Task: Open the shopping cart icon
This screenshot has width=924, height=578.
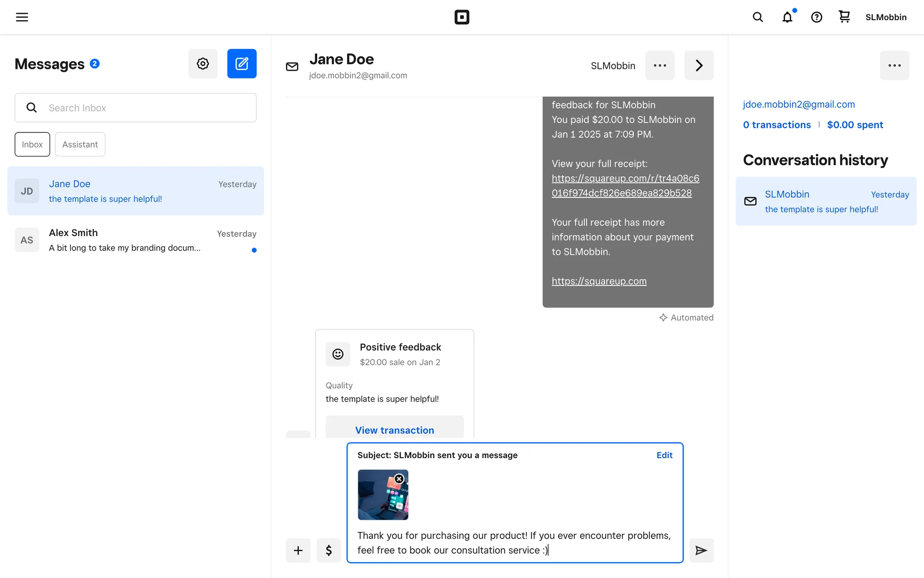Action: pos(844,17)
